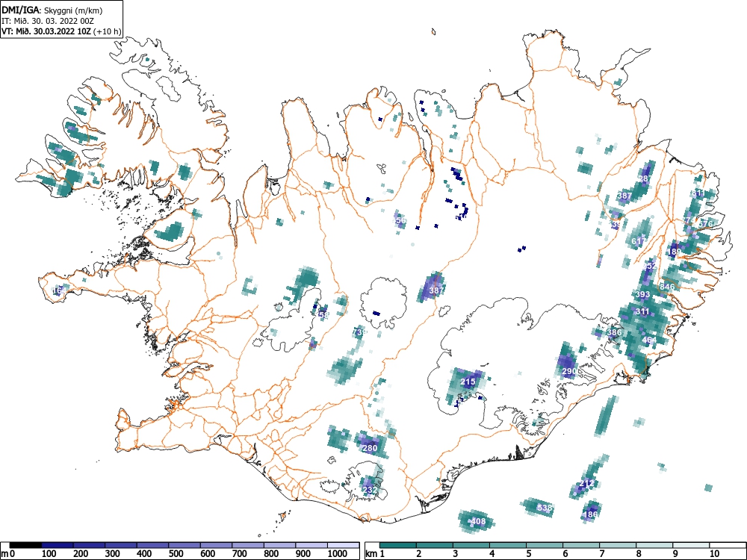Click the '300' label in the meter legend
This screenshot has width=747, height=560.
tap(113, 553)
